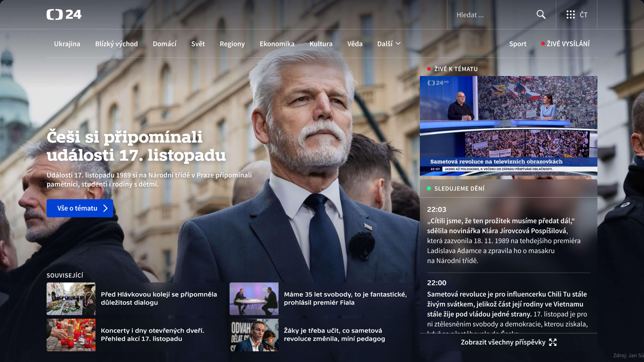The width and height of the screenshot is (644, 362).
Task: Open premiér Fiala interview thumbnail
Action: (x=254, y=298)
